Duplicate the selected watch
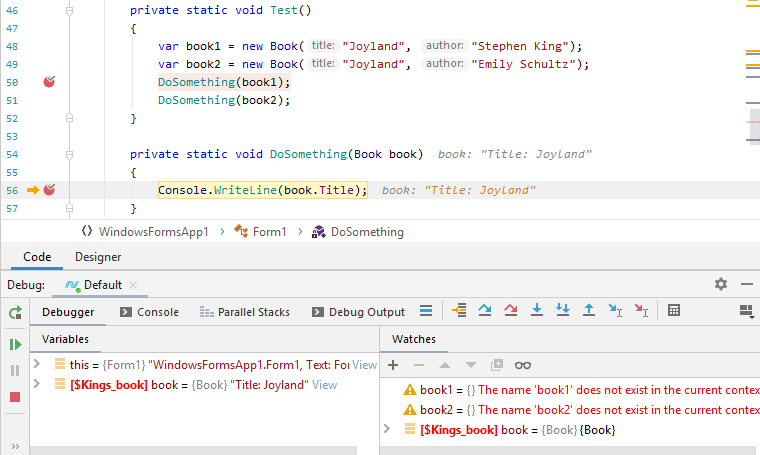 click(497, 365)
